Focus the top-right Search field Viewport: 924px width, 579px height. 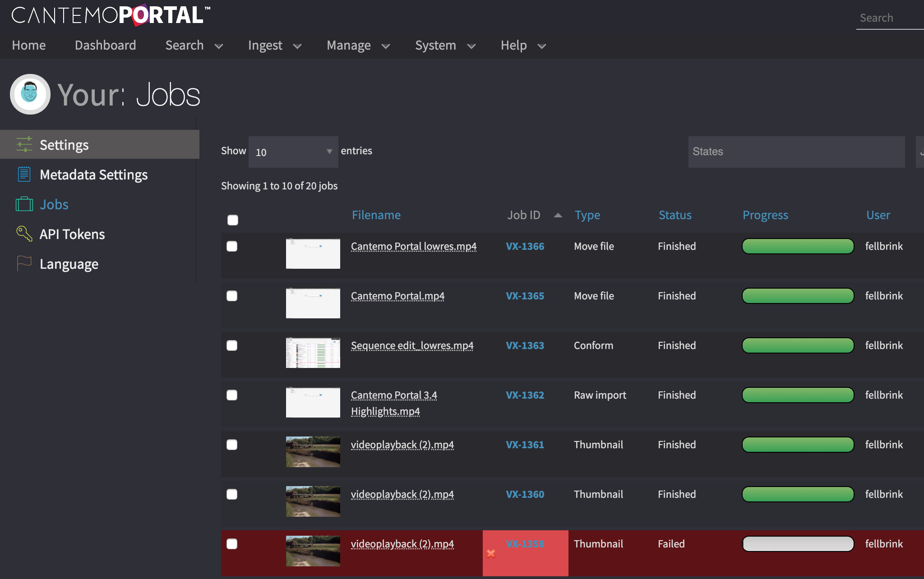[x=890, y=18]
